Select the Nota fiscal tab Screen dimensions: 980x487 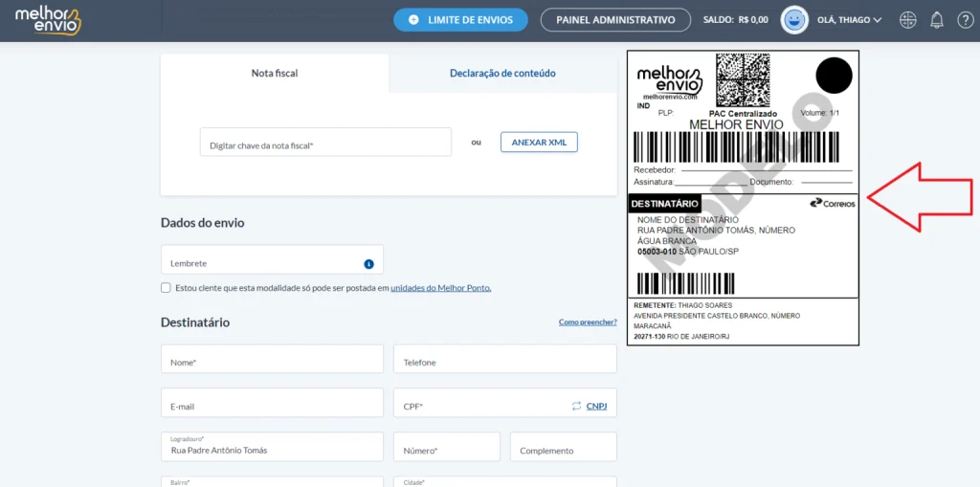(x=275, y=73)
